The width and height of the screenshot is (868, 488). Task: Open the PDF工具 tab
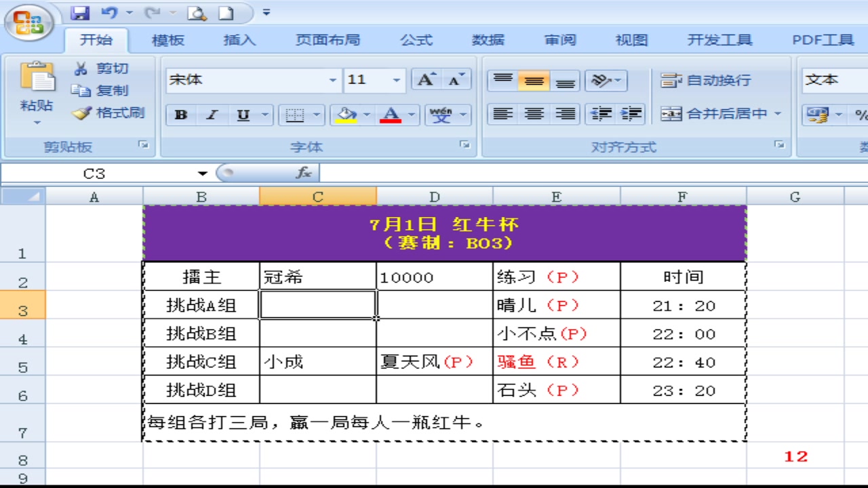pos(823,41)
